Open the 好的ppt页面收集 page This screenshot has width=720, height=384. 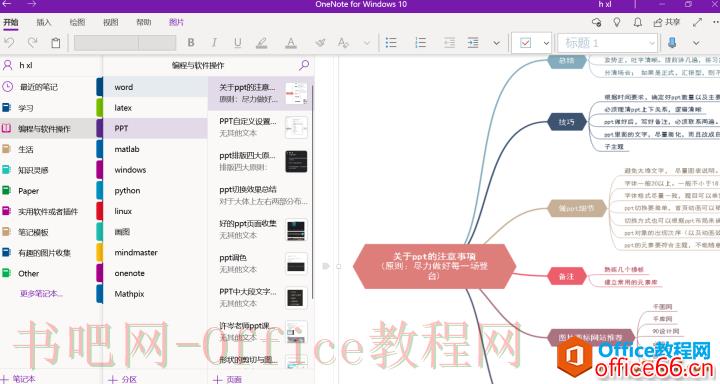(260, 229)
